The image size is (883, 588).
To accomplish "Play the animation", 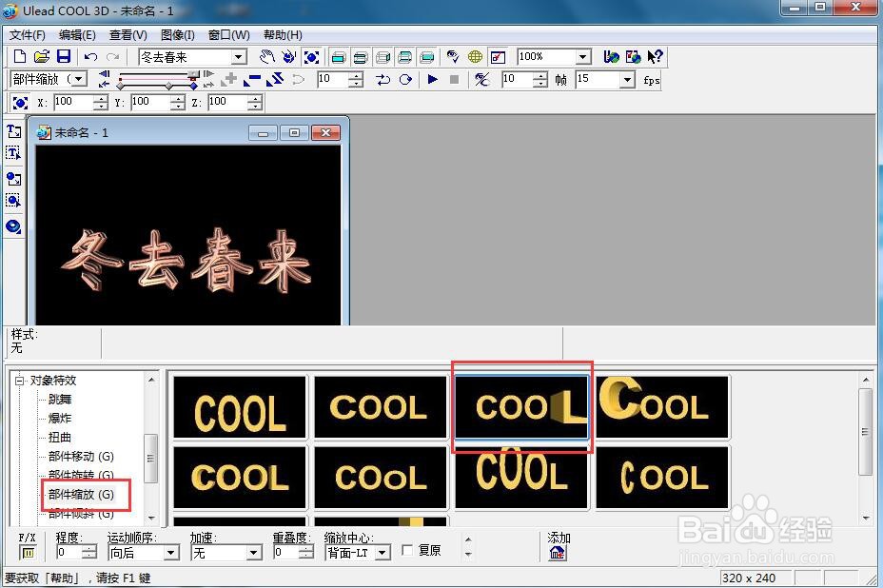I will 433,79.
